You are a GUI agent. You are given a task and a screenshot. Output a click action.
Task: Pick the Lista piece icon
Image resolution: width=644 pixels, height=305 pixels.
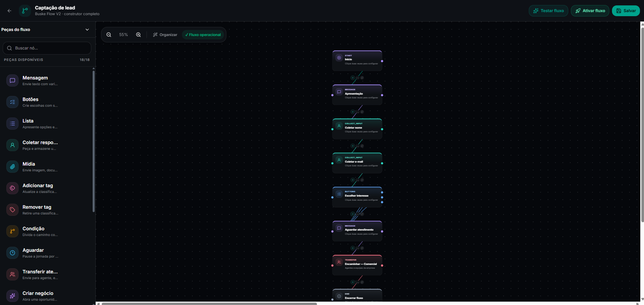[x=12, y=124]
